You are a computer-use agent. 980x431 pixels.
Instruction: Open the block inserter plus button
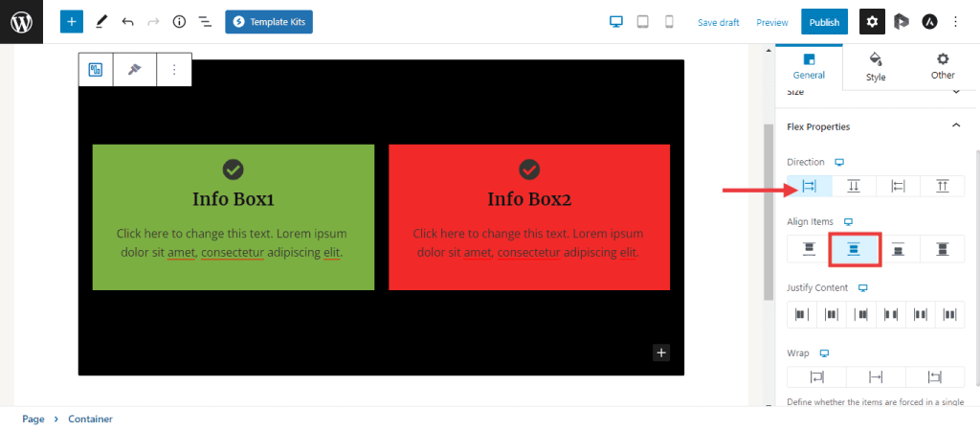72,21
